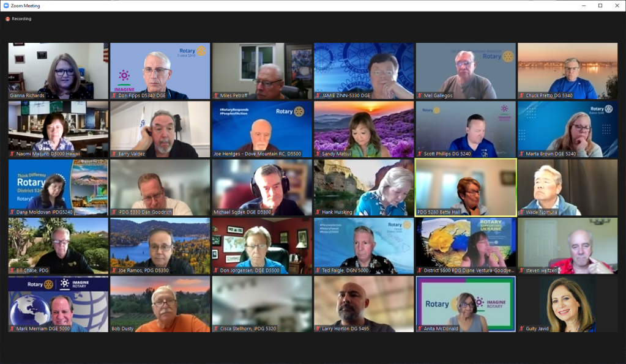Maximize the Zoom Meeting window

pos(600,6)
